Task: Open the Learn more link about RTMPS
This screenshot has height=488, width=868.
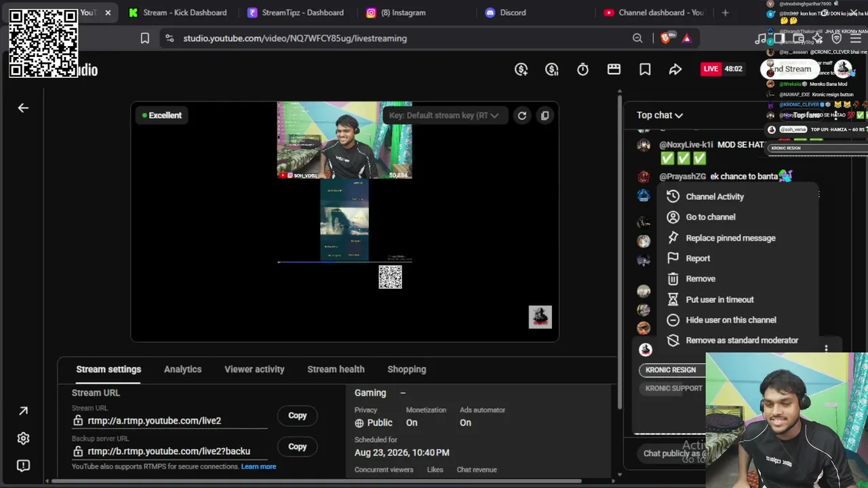Action: click(x=258, y=466)
